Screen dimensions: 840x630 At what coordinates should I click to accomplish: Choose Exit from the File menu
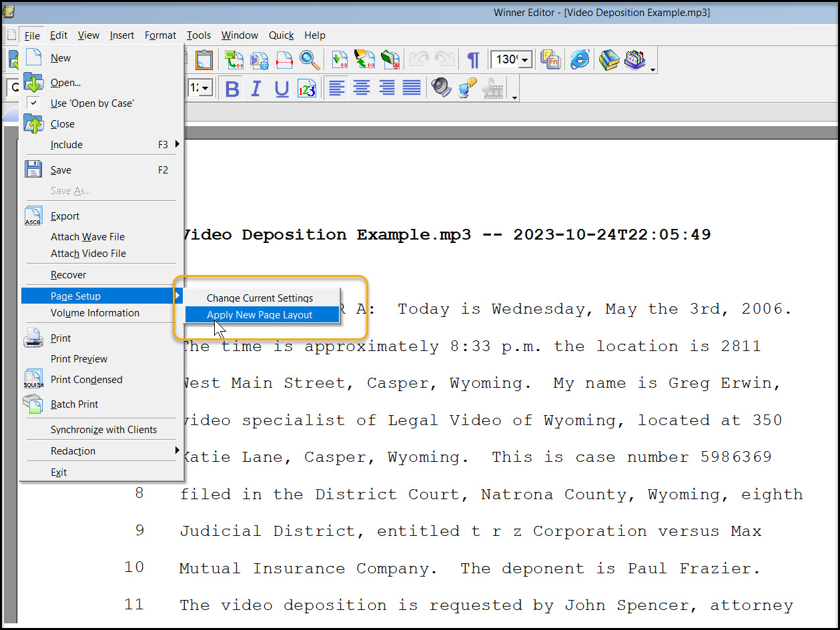pyautogui.click(x=102, y=472)
